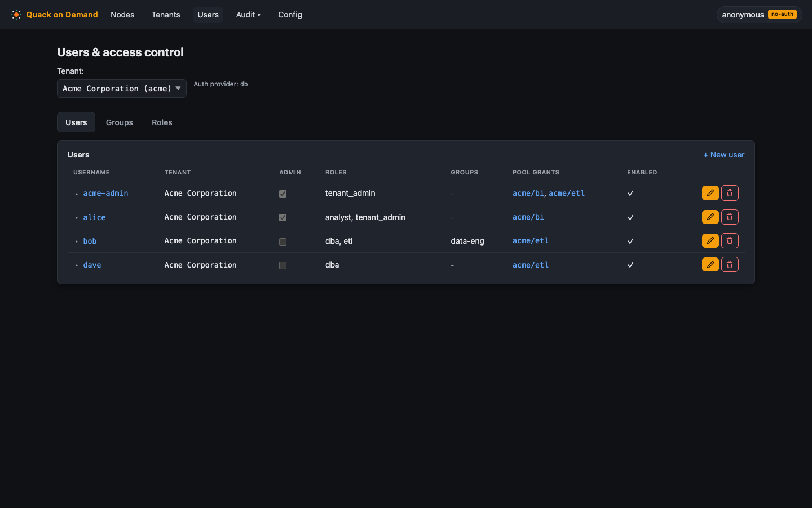
Task: Click the enabled checkmark in dave's row
Action: point(630,265)
